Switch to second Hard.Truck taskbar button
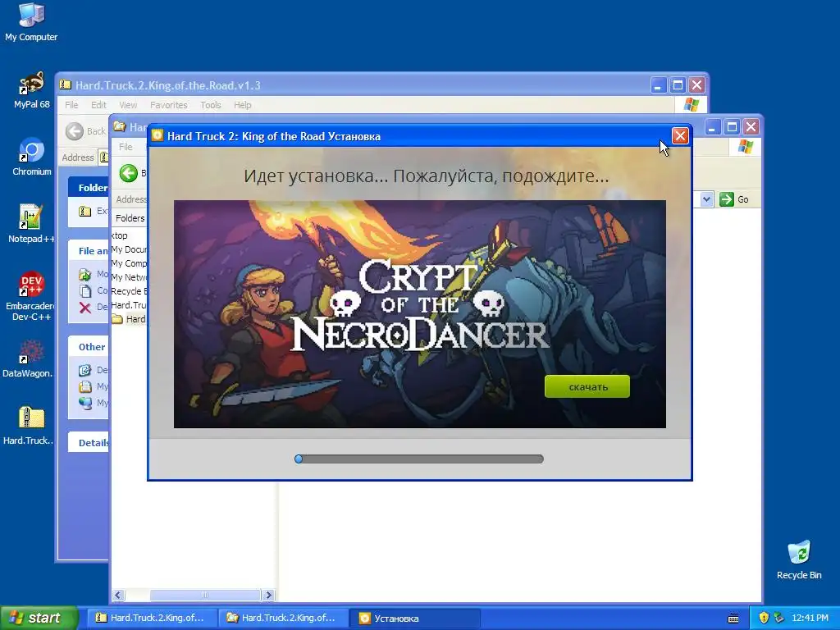 (283, 618)
